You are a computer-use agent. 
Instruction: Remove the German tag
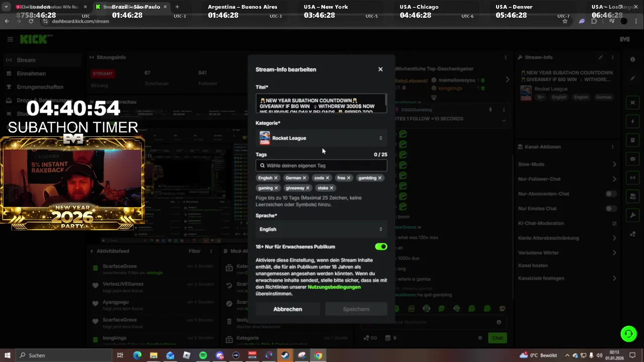(x=304, y=178)
